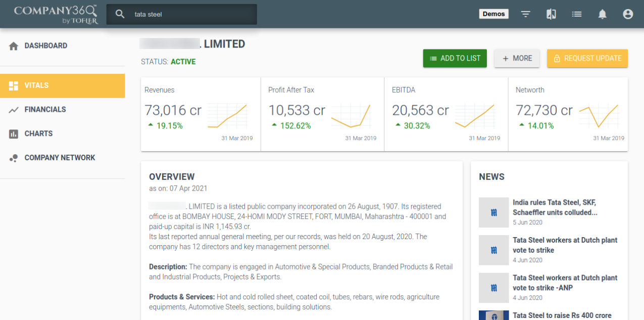644x320 pixels.
Task: Click the 14.01% networth growth figure
Action: 541,126
